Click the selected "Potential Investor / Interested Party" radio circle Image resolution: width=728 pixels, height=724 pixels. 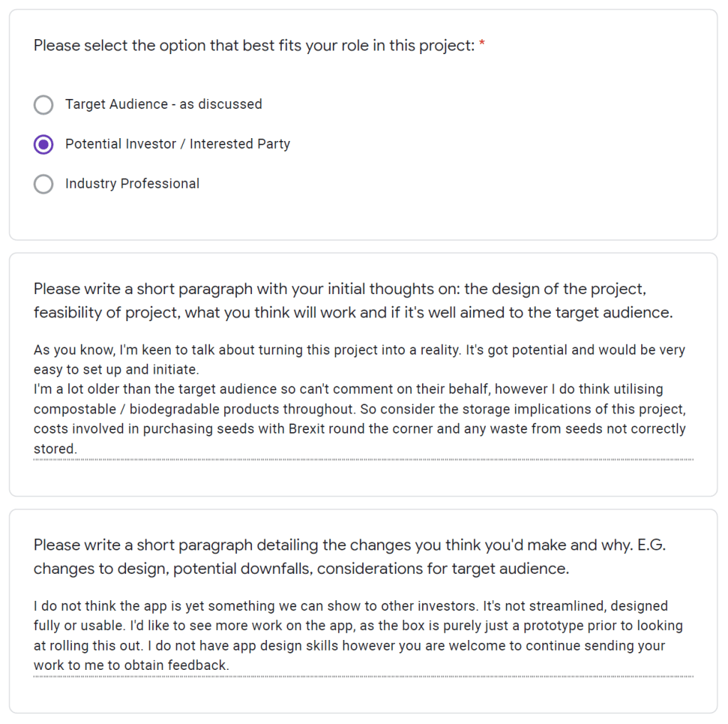[x=43, y=145]
